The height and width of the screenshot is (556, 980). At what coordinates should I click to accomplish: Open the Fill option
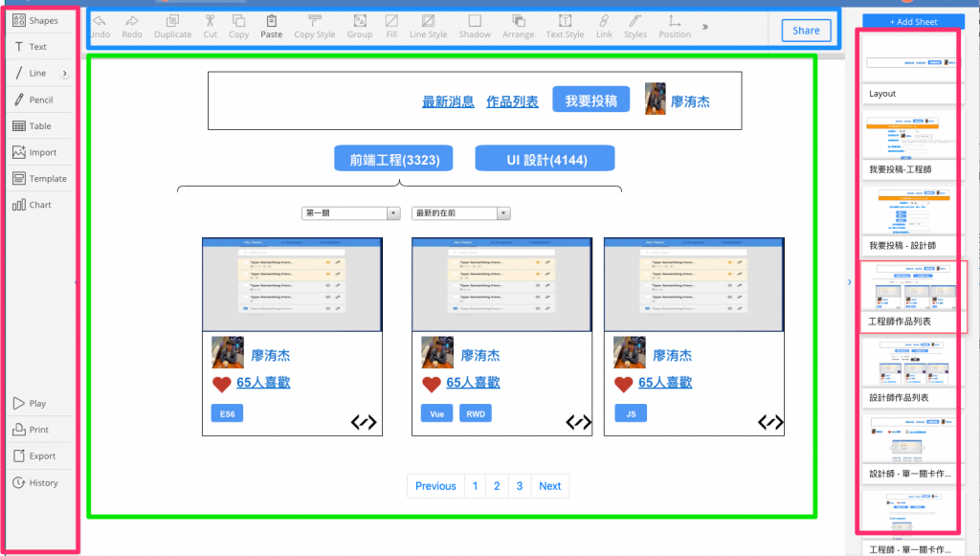[391, 27]
